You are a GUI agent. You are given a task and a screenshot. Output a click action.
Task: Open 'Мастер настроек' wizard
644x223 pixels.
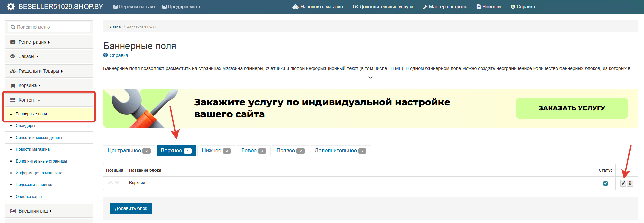click(x=445, y=7)
